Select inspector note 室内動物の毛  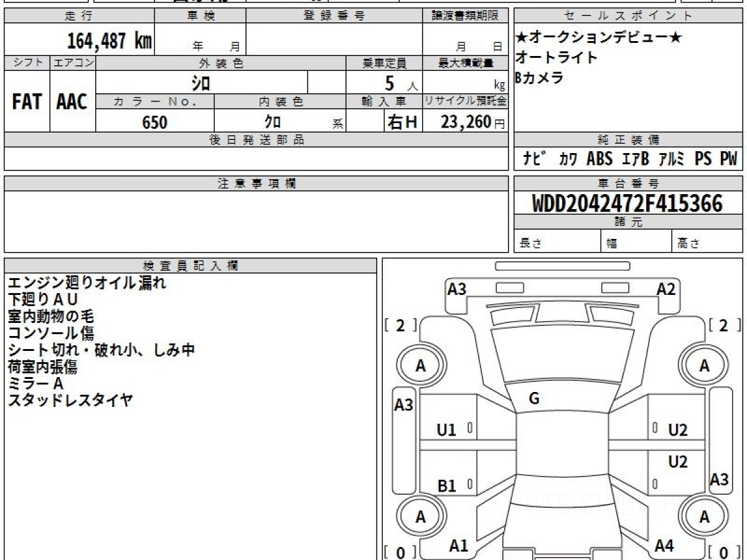point(52,316)
